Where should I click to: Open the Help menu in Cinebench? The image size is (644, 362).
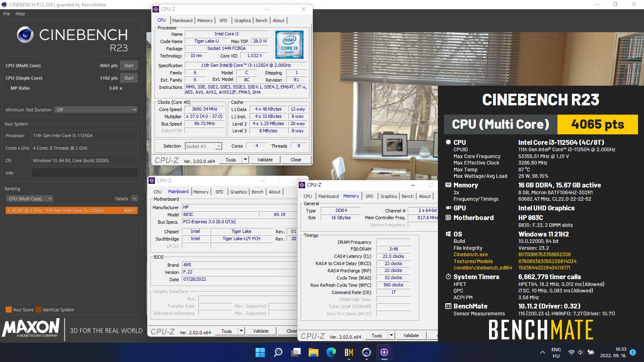point(20,14)
